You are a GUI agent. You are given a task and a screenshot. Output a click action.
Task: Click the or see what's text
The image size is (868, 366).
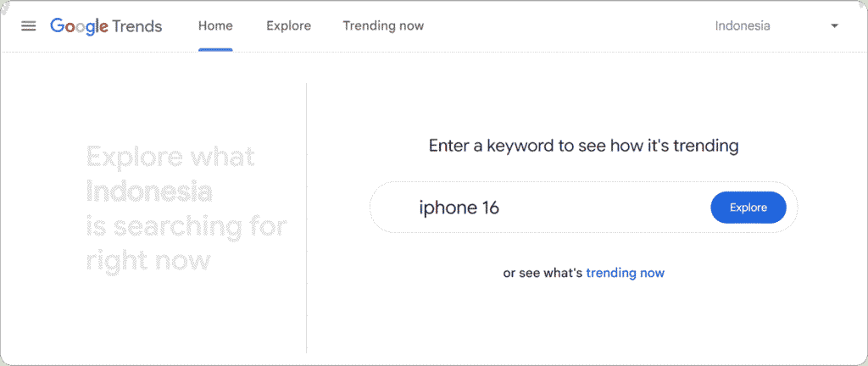point(542,273)
